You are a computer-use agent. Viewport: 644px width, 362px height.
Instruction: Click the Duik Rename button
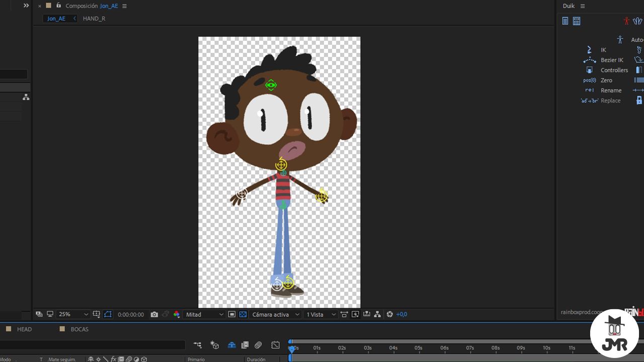tap(603, 90)
